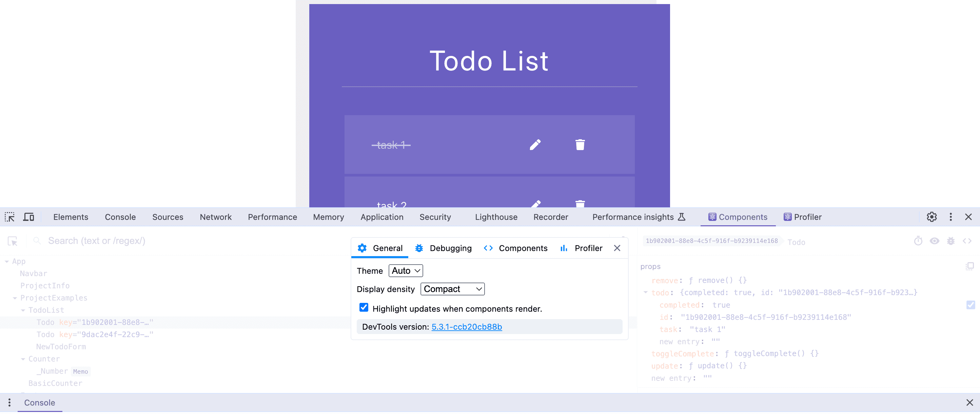The image size is (980, 414).
Task: Toggle the completed prop checkbox
Action: [x=971, y=305]
